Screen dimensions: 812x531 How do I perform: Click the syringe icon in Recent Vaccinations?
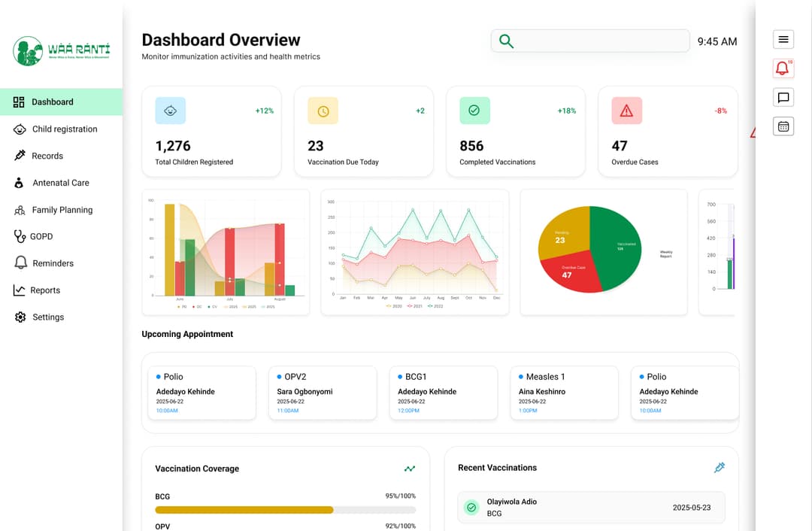pos(719,468)
